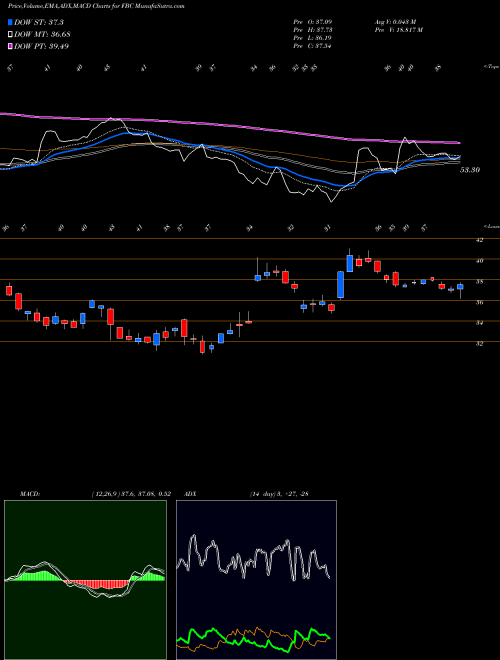Click the last blue candlestick on the chart
The image size is (500, 660).
460,287
